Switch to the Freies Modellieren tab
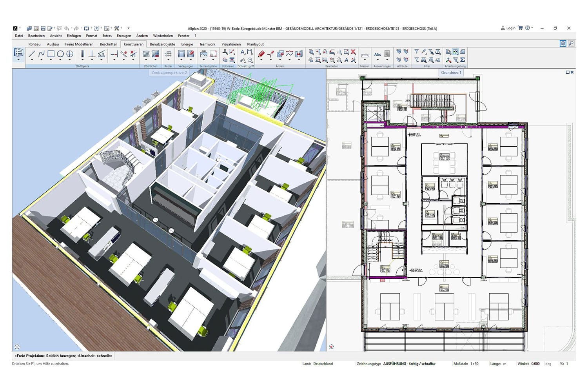 (79, 44)
